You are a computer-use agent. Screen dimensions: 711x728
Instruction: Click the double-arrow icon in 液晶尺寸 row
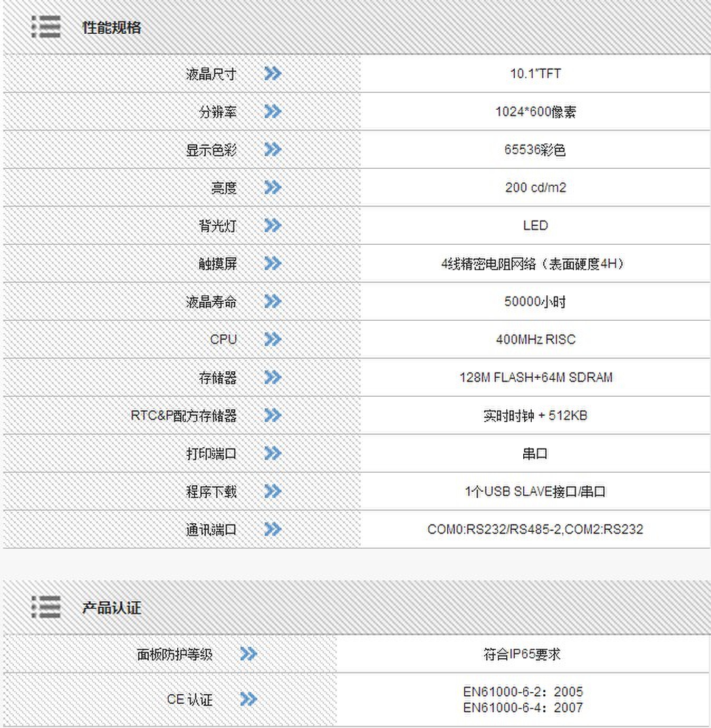tap(273, 73)
